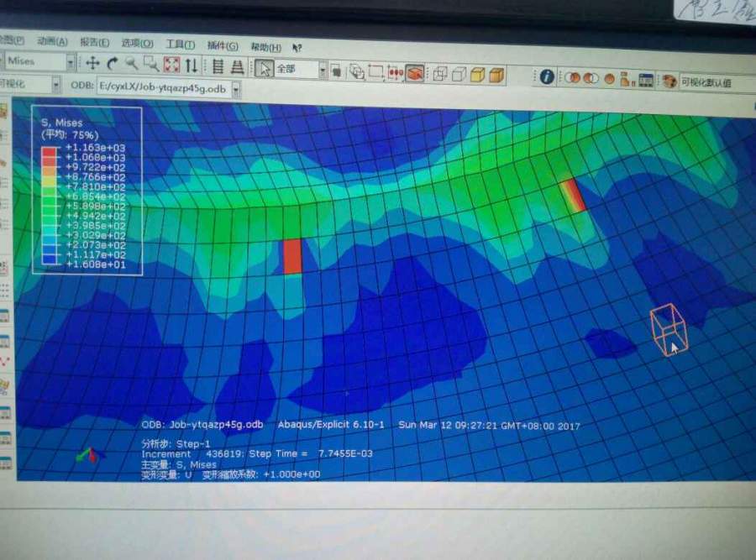Open the Color Code palette icon
Screen dimensions: 756x560
[669, 81]
